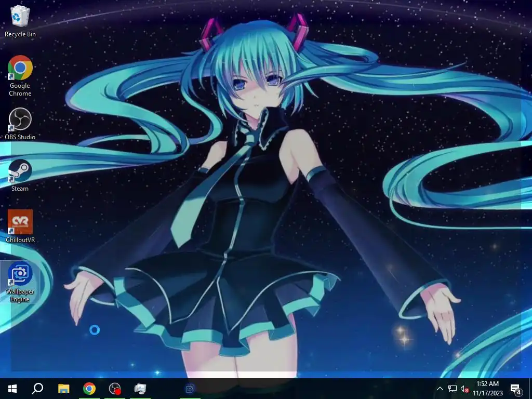Open taskbar search magnifier
Image resolution: width=532 pixels, height=399 pixels.
[37, 389]
